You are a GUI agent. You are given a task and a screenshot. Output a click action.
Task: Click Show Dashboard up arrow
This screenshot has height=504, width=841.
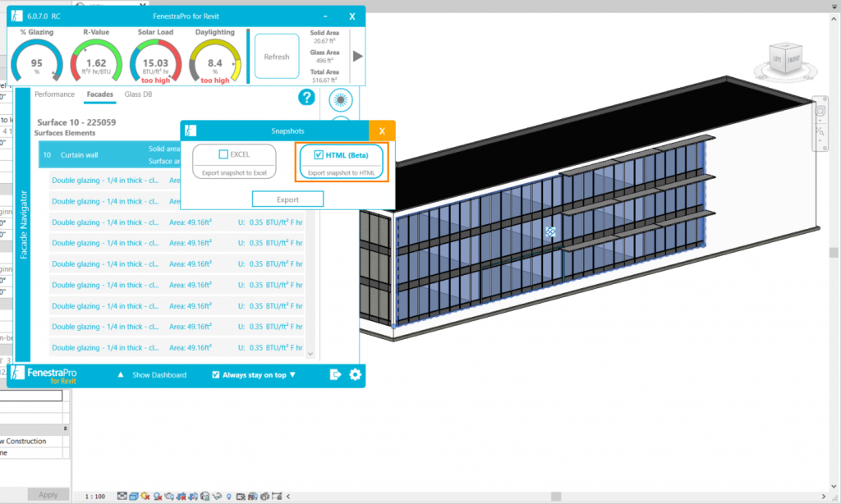[x=121, y=375]
